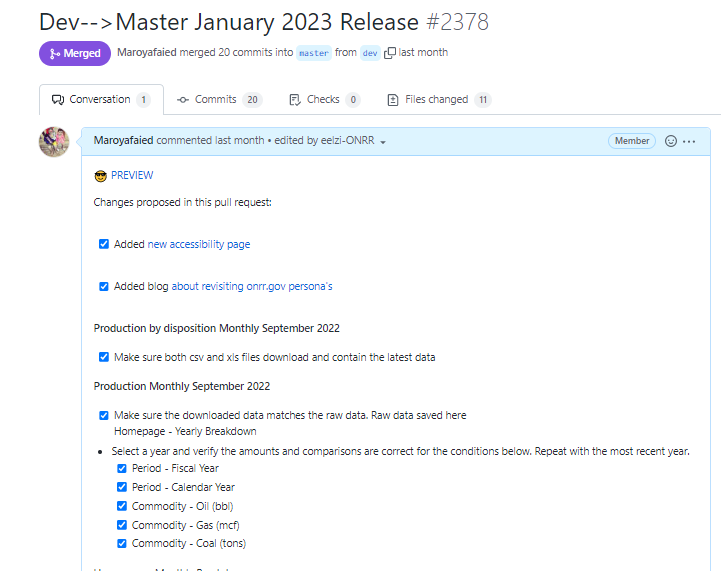Click the 'Changes proposed in this pull request' text
The image size is (721, 571).
(x=183, y=202)
